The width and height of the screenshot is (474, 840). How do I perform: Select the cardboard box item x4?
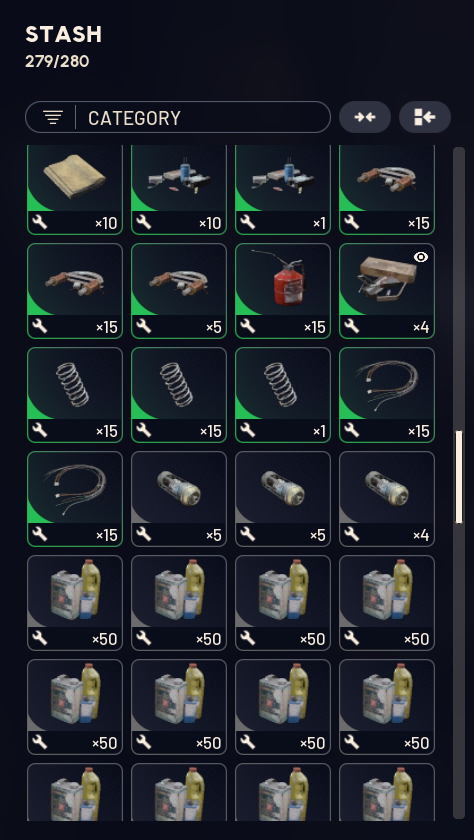click(387, 291)
